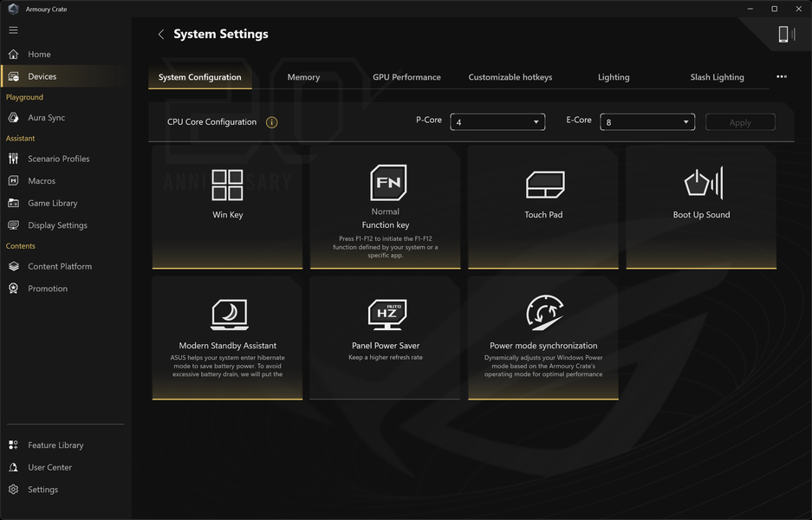
Task: Click the Settings gear icon
Action: (14, 490)
